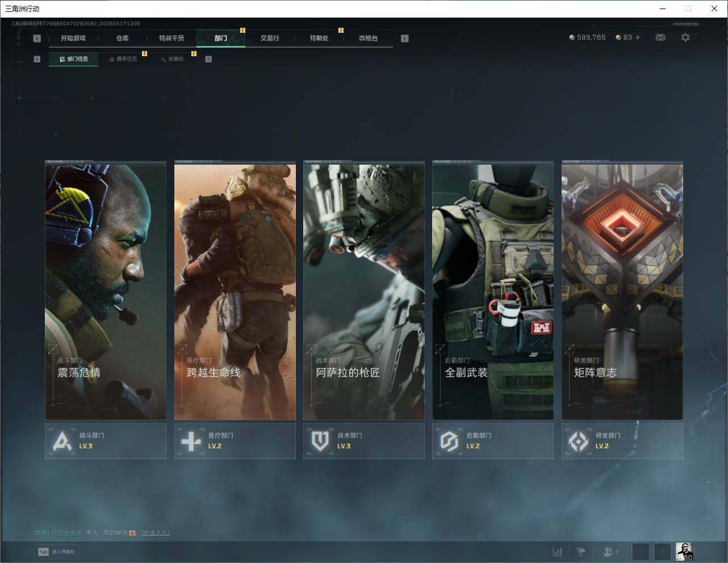This screenshot has width=728, height=563.
Task: Click the second empty squad slot plus
Action: (x=662, y=552)
